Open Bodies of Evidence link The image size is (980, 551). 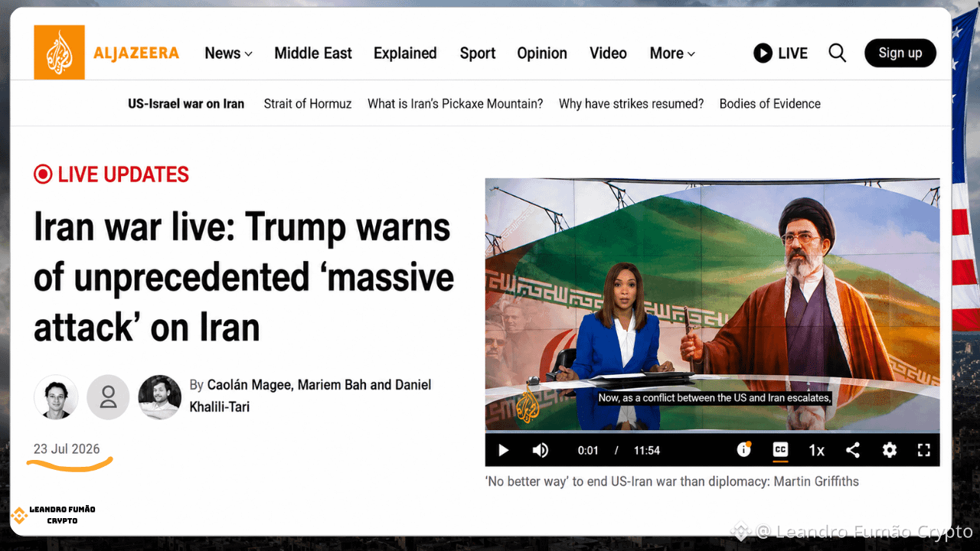click(x=769, y=103)
